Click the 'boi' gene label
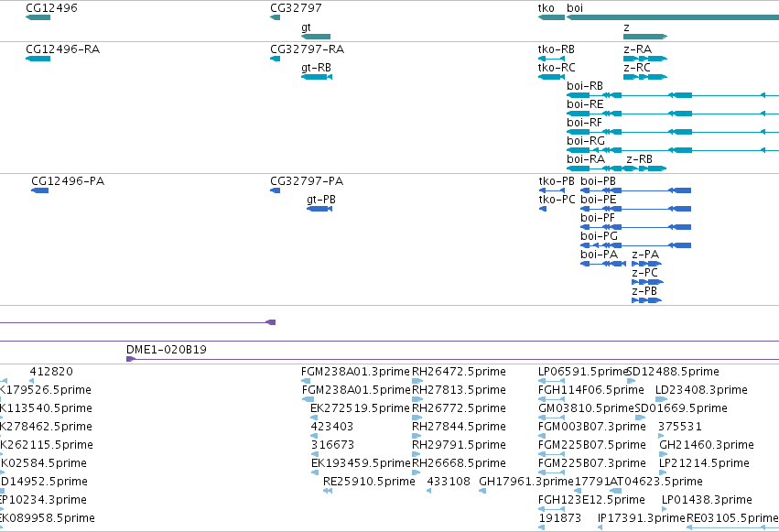This screenshot has height=532, width=779. point(575,8)
